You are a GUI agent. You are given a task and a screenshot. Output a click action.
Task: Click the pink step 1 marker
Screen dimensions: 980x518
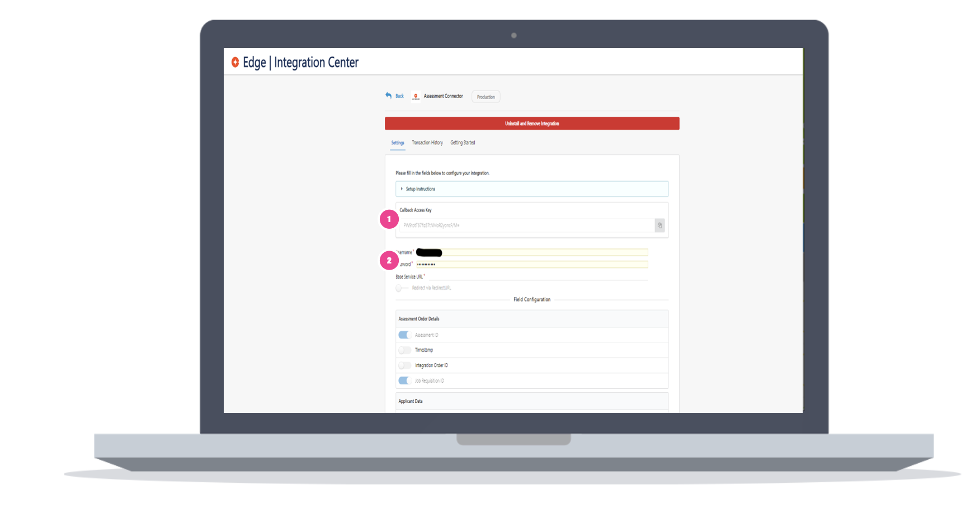pyautogui.click(x=389, y=219)
